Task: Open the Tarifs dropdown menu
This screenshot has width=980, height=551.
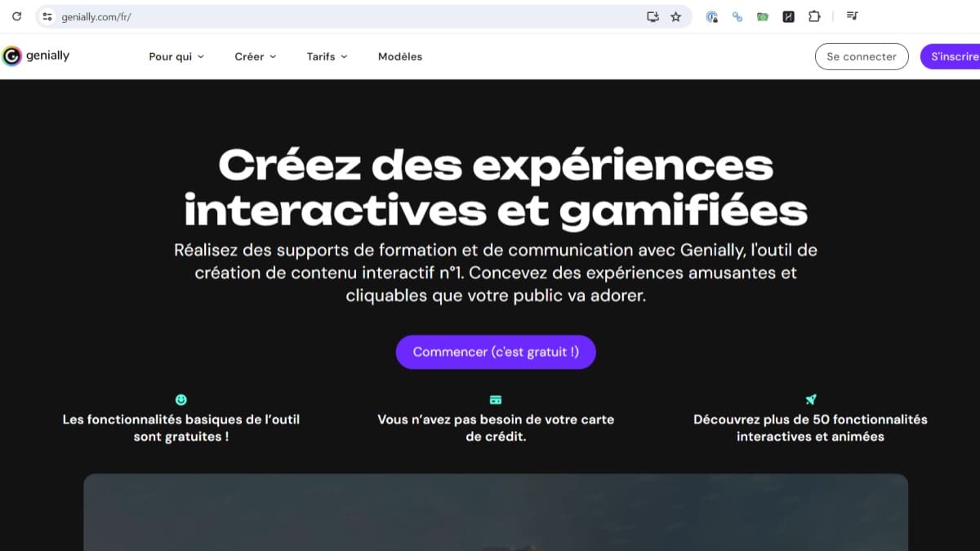Action: click(327, 56)
